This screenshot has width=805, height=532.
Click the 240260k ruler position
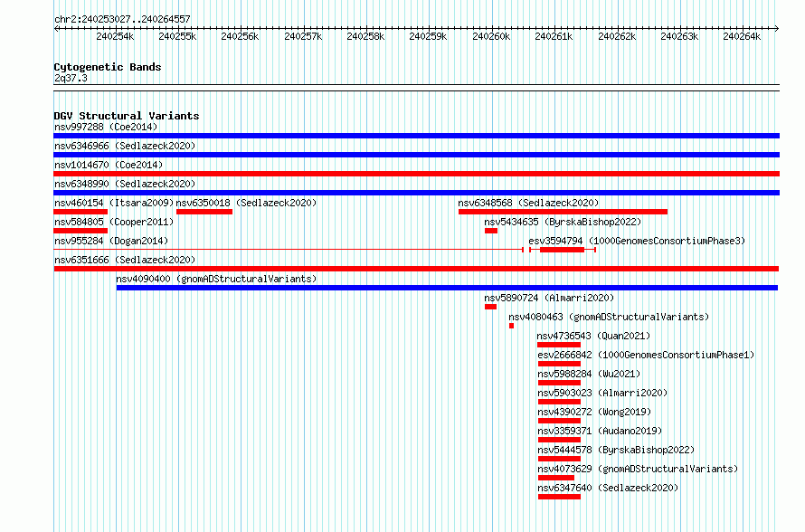click(x=491, y=36)
